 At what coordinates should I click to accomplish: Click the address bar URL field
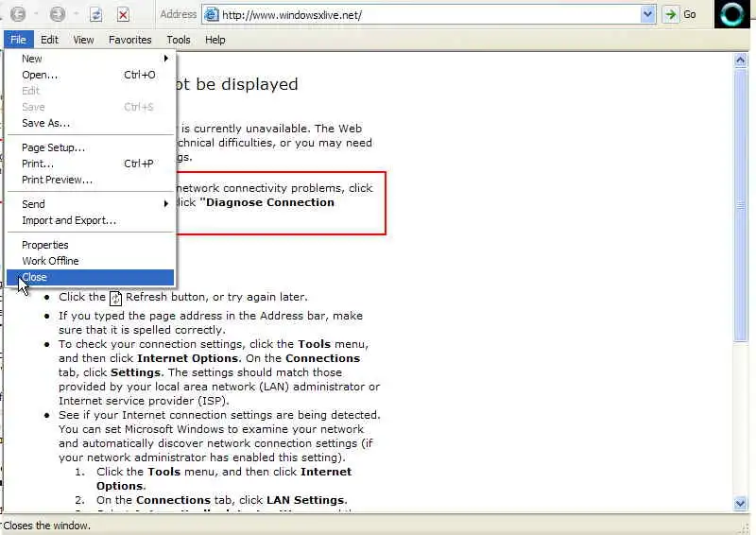(x=430, y=15)
